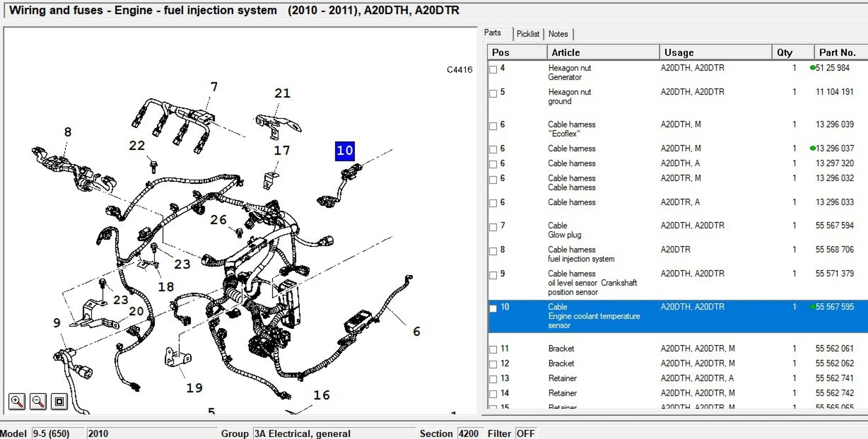Click callout number 7 in diagram
Screen dimensions: 868x439
pos(214,87)
